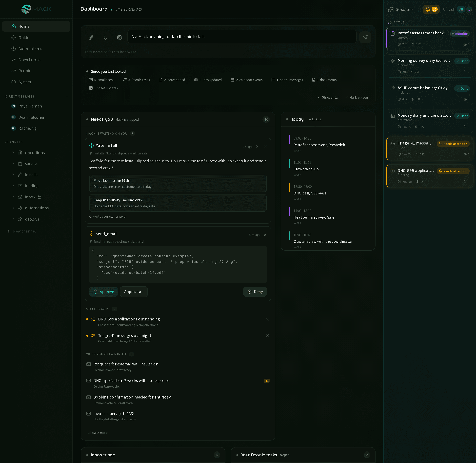Click Show 2 more link
This screenshot has width=476, height=463.
[x=98, y=433]
